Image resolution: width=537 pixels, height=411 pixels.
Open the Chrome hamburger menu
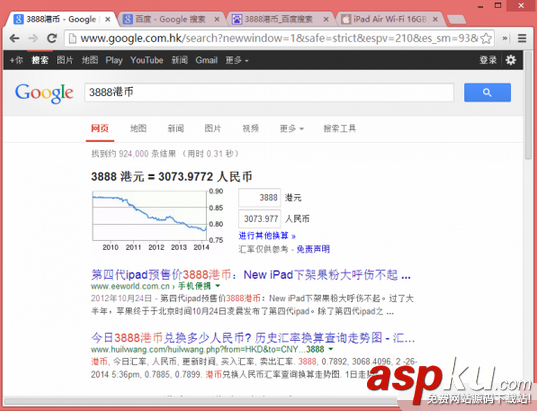click(x=522, y=38)
